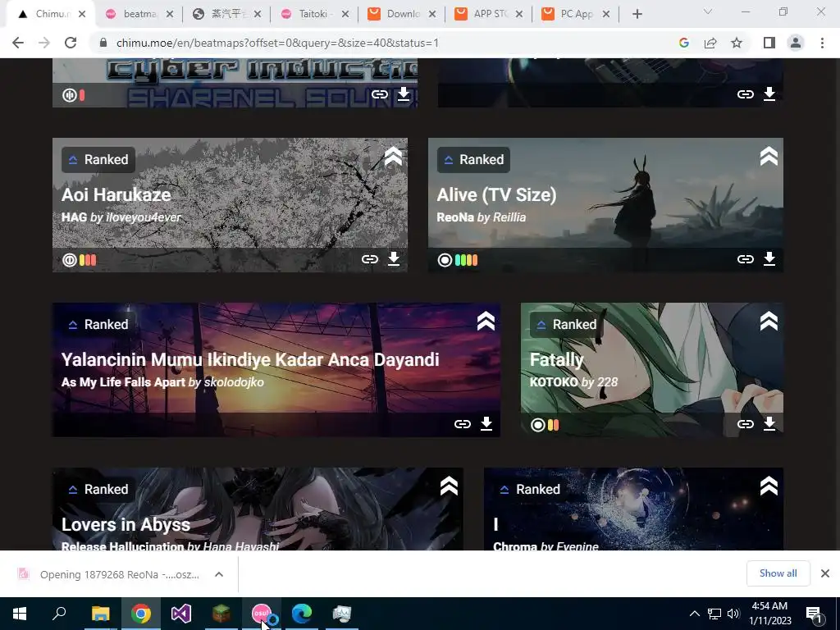
Task: Share this page from the address bar
Action: point(710,43)
